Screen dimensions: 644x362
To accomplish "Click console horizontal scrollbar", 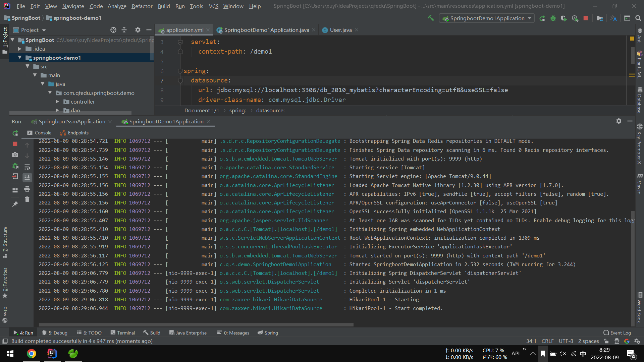I will tap(196, 325).
